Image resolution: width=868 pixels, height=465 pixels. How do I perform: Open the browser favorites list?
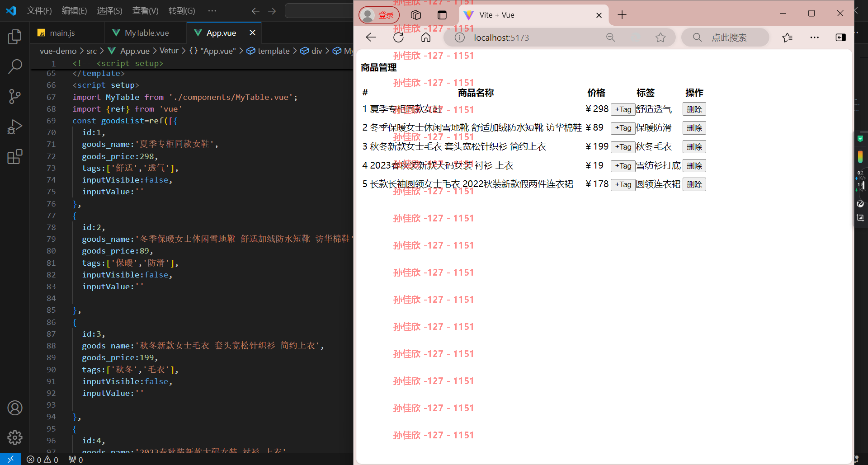787,38
